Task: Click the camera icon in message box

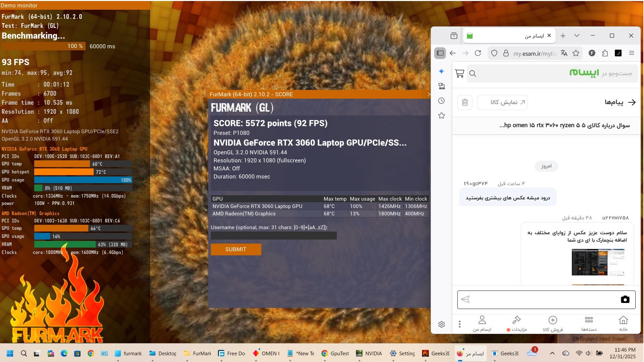Action: click(x=625, y=300)
